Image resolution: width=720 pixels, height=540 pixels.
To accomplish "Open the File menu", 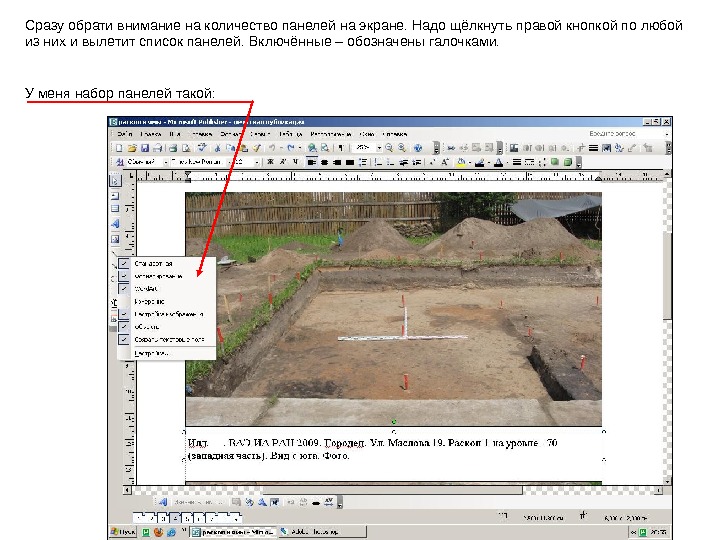I will (124, 134).
